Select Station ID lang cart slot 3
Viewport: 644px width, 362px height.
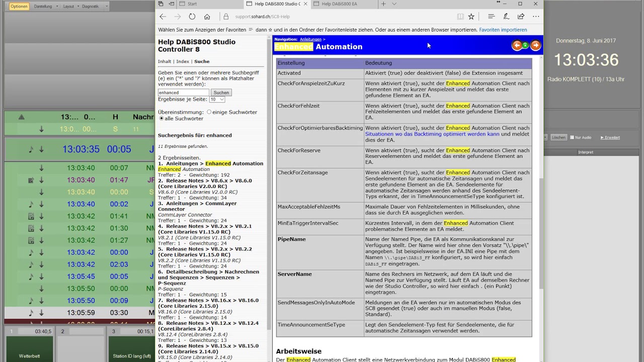pyautogui.click(x=132, y=344)
